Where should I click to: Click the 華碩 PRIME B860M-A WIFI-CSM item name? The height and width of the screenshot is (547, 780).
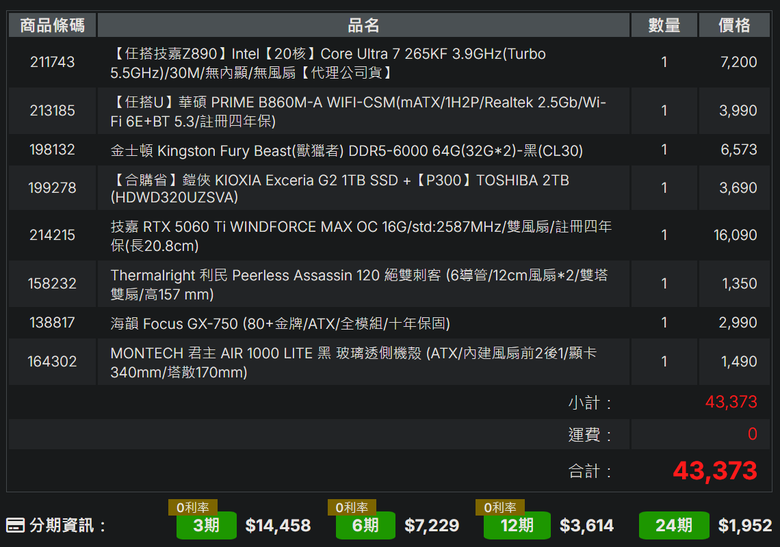pyautogui.click(x=358, y=111)
